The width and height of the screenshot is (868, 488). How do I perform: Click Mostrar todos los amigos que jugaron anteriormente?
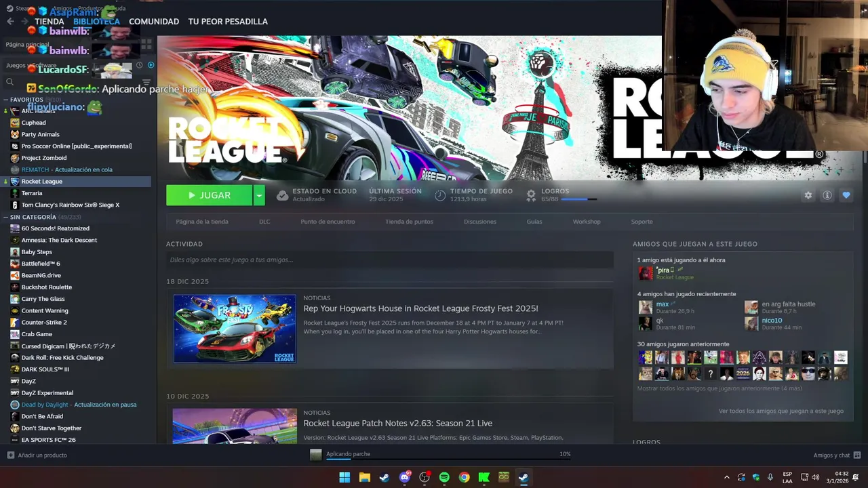pos(719,388)
